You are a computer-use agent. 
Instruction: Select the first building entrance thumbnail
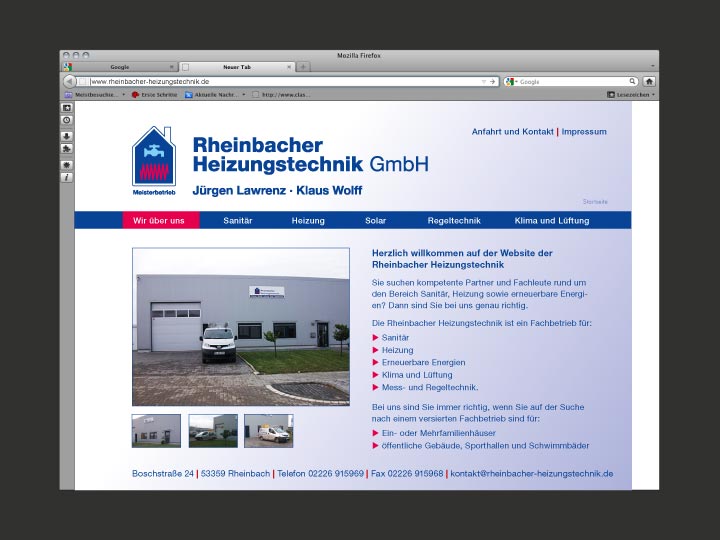click(156, 431)
